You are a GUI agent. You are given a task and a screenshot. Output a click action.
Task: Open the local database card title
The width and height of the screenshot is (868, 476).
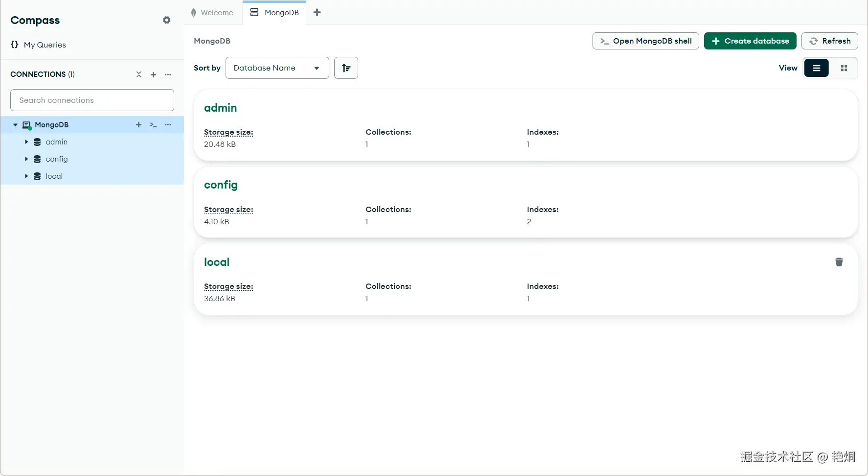217,262
